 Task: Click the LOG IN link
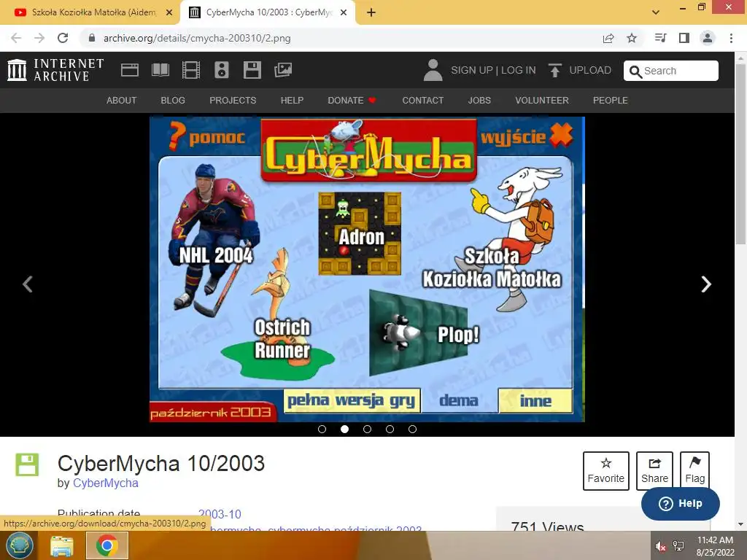point(519,71)
